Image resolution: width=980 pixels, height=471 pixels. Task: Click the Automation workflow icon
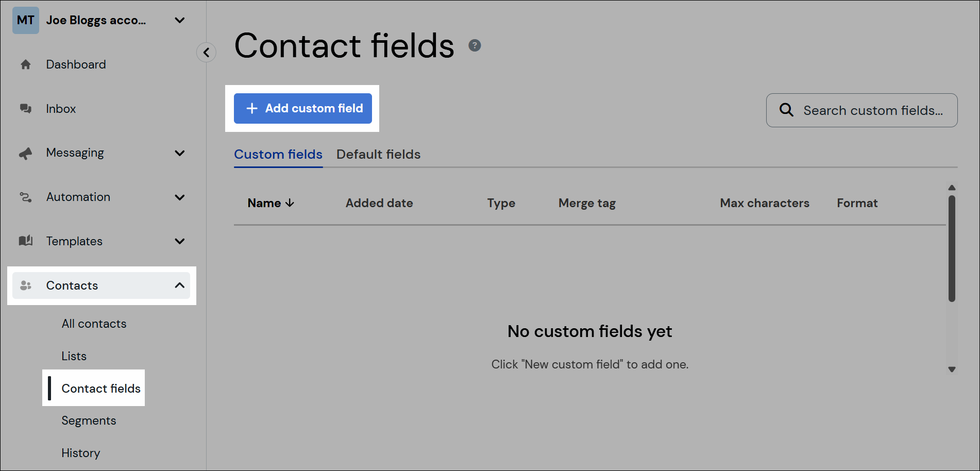point(25,197)
